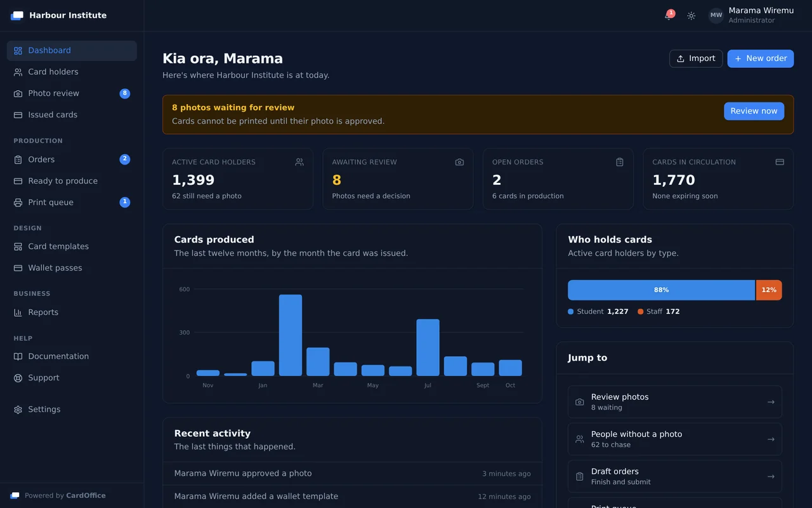
Task: Click the Card templates layout icon
Action: tap(18, 246)
